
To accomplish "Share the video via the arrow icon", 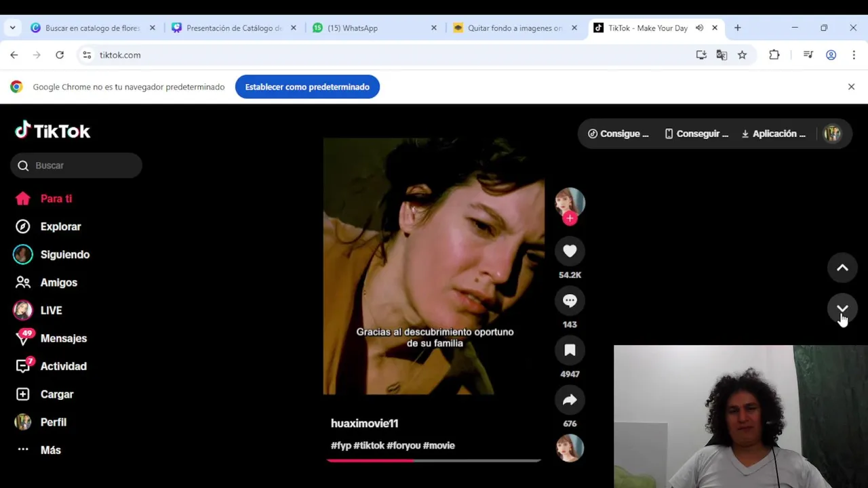I will coord(570,400).
